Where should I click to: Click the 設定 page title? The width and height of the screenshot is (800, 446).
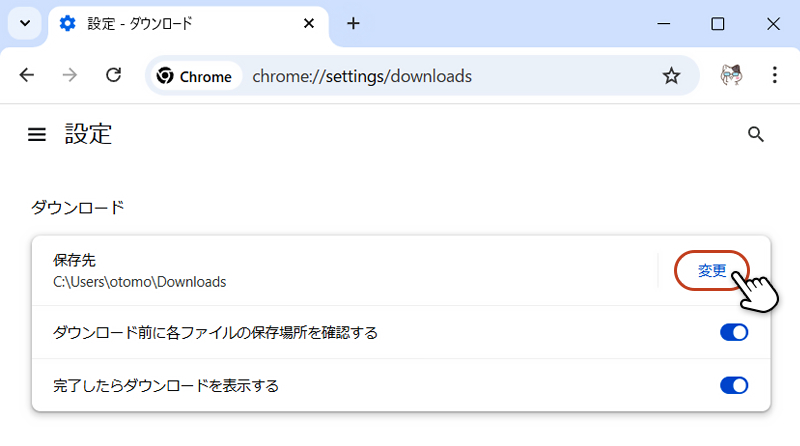pyautogui.click(x=88, y=134)
